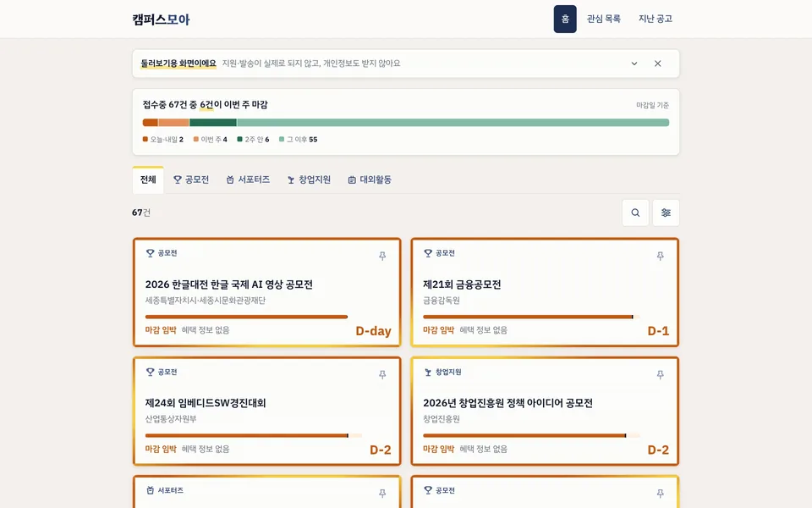Image resolution: width=812 pixels, height=508 pixels.
Task: Select the 창업지원 tab
Action: click(x=310, y=179)
